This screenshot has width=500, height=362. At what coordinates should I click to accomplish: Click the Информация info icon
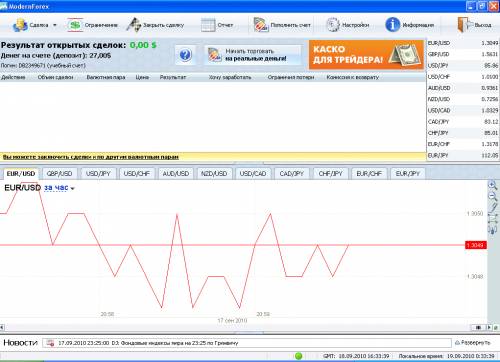point(392,25)
